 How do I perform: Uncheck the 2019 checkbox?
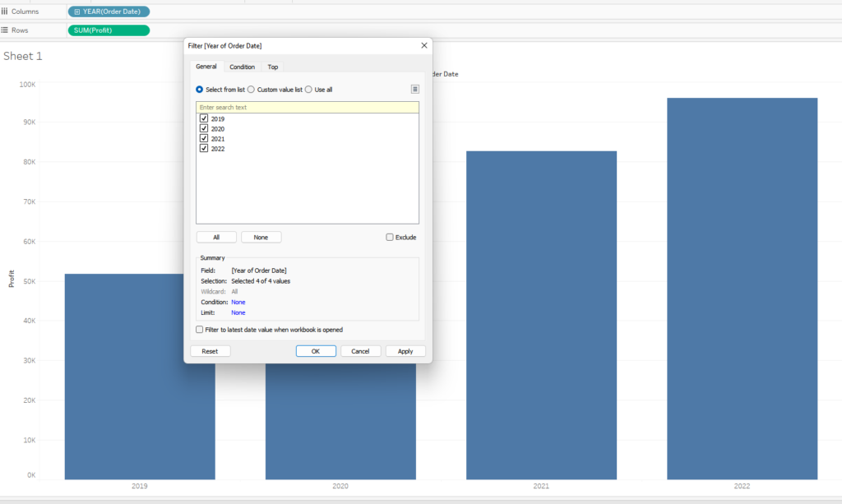tap(204, 118)
